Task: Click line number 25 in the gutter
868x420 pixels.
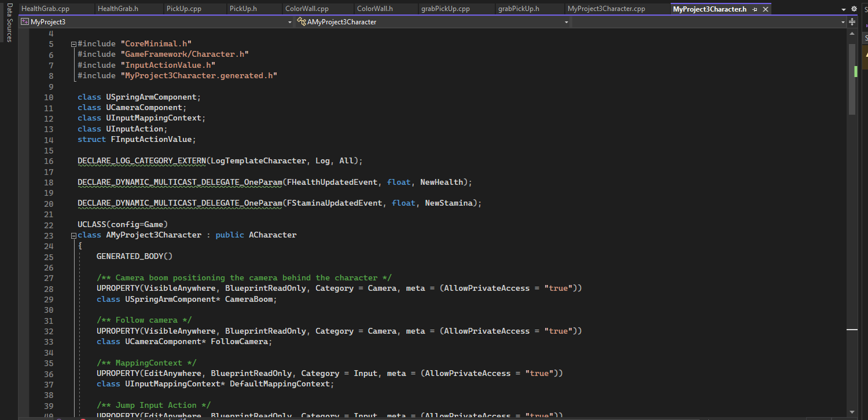Action: [48, 257]
